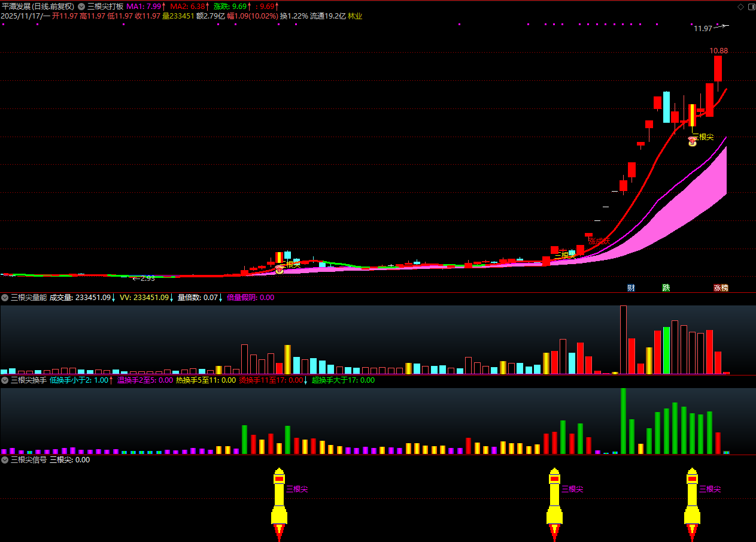Click the 财 info marker on the chart
Image resolution: width=756 pixels, height=542 pixels.
coord(631,287)
